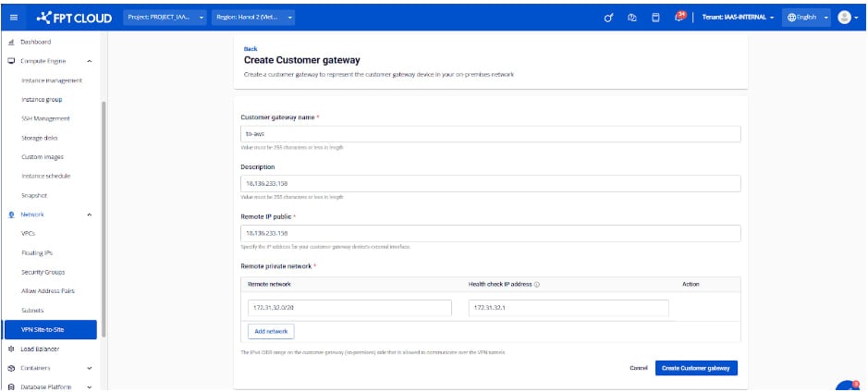The height and width of the screenshot is (392, 868).
Task: Click the Remote IP public field
Action: 490,233
